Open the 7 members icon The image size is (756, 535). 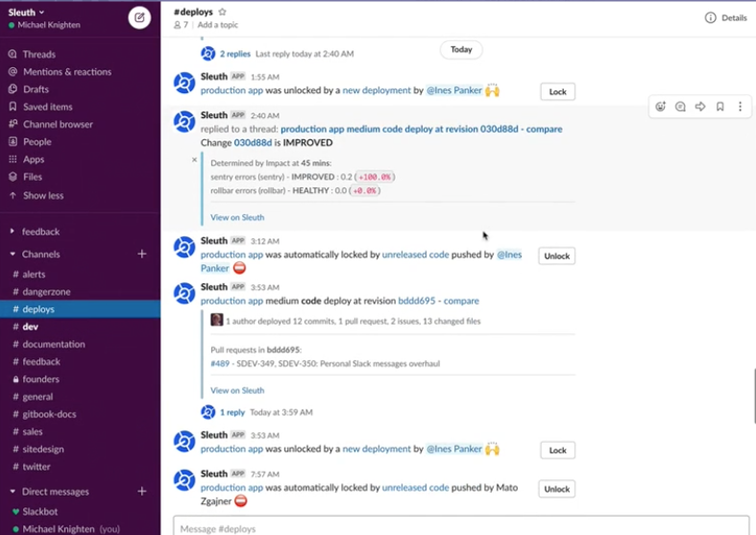pos(181,25)
